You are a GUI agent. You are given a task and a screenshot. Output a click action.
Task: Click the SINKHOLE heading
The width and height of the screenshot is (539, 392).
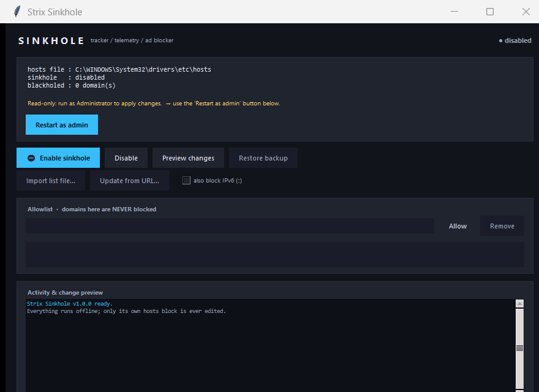click(x=51, y=41)
